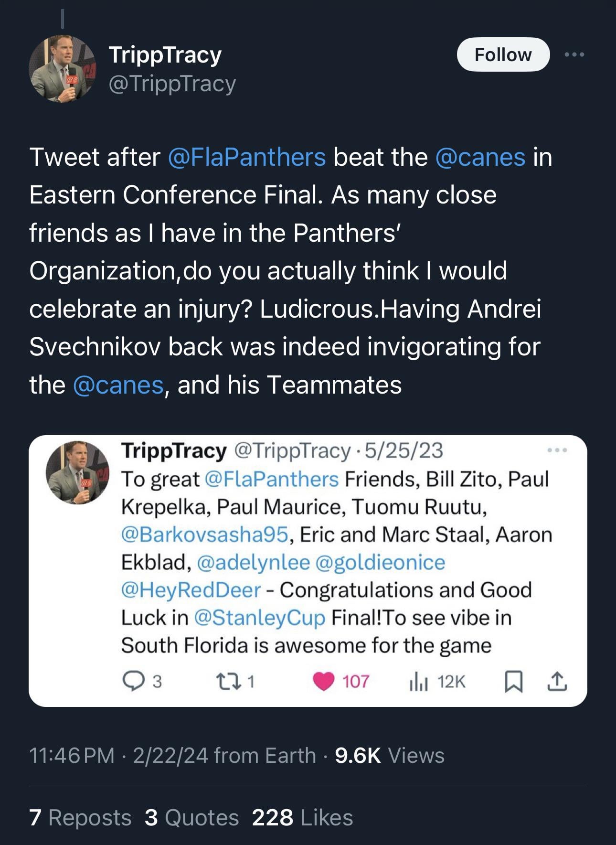
Task: Open the quoted tweet's avatar image
Action: click(x=77, y=472)
